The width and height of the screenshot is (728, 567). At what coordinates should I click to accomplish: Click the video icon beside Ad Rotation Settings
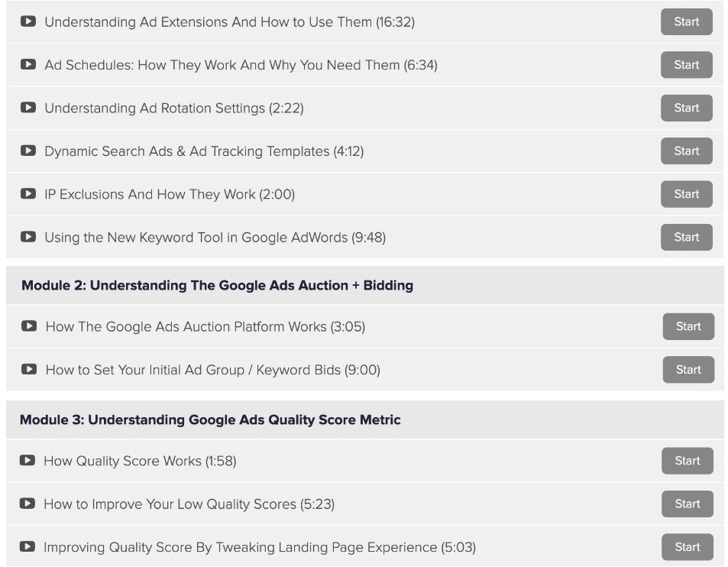(x=28, y=108)
